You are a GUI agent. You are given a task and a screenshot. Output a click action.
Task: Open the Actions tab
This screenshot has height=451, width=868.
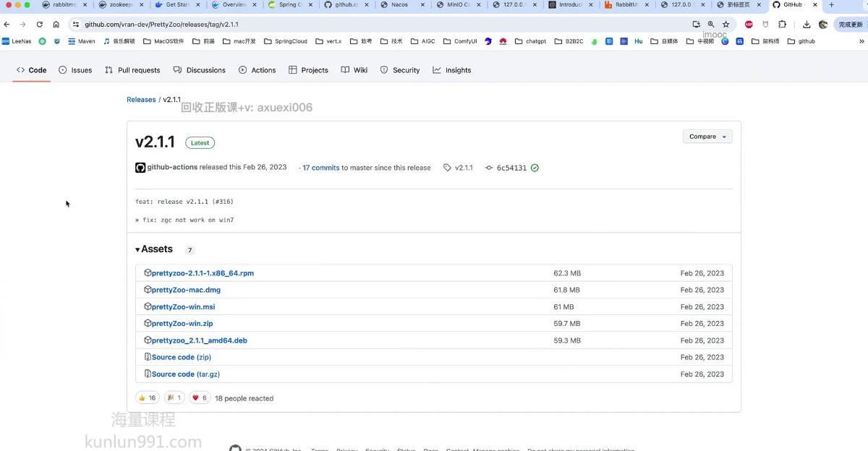click(x=258, y=70)
